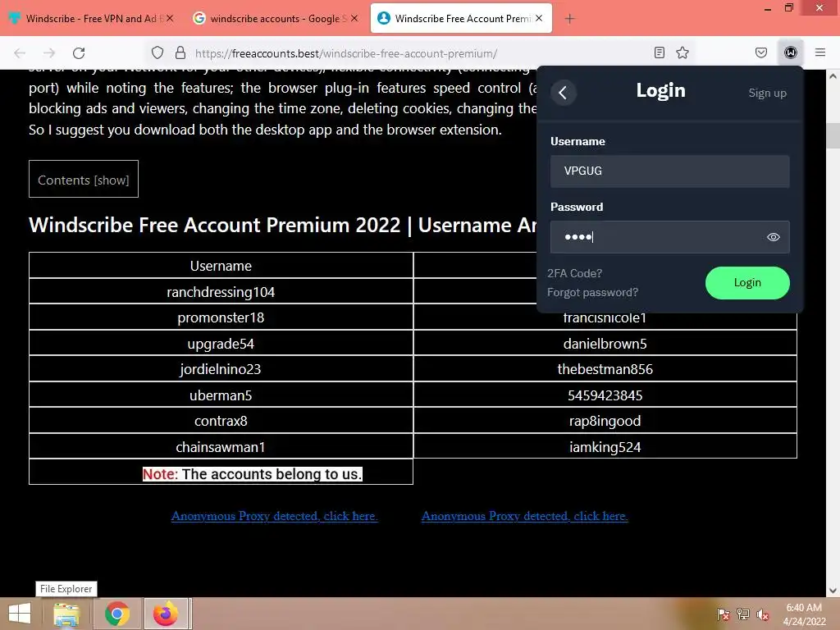
Task: Open the Pocket save icon
Action: (x=760, y=52)
